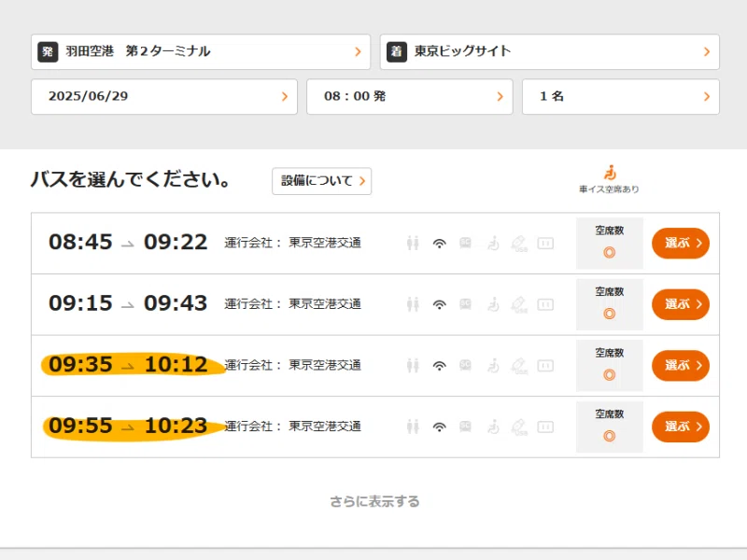The image size is (747, 560).
Task: Open the departure stop selector 羽田空港 第2ターミナル
Action: pyautogui.click(x=201, y=51)
